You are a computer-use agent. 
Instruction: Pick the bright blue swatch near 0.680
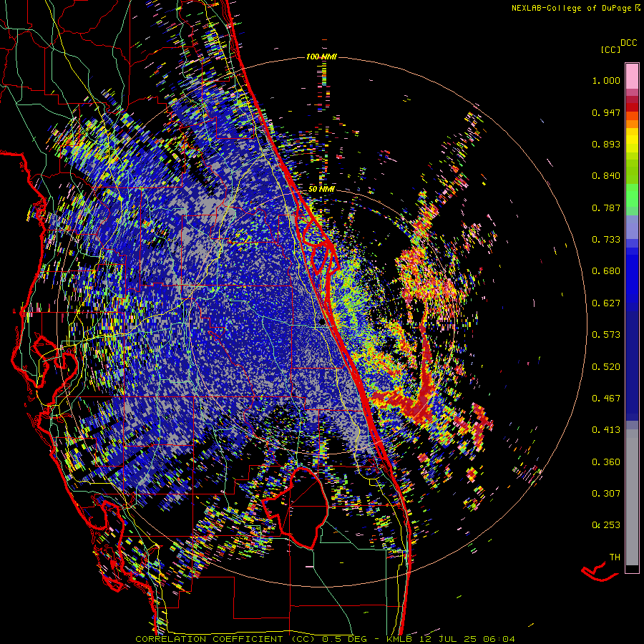point(632,275)
